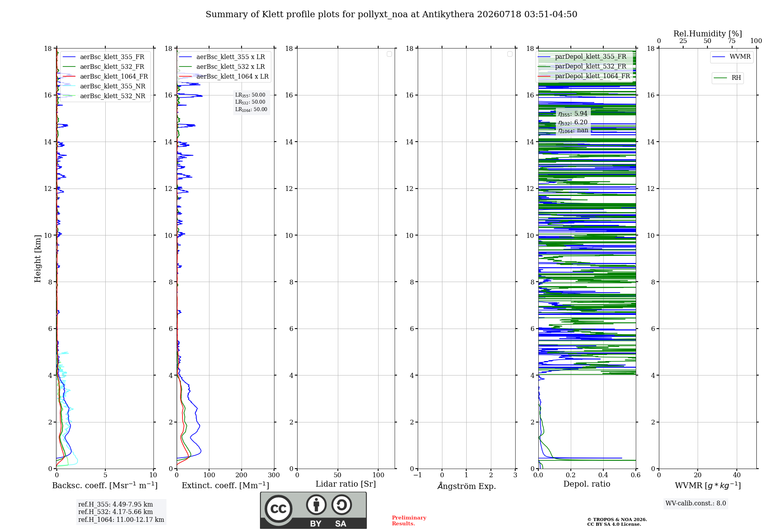This screenshot has height=532, width=783.
Task: Click the plot summary title text
Action: [391, 14]
